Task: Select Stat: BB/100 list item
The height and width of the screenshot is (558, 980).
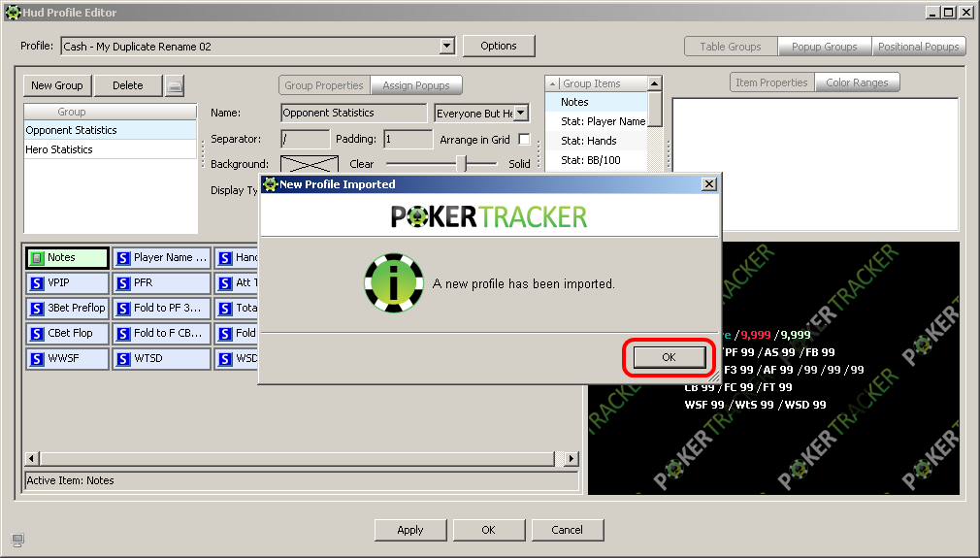Action: tap(597, 160)
